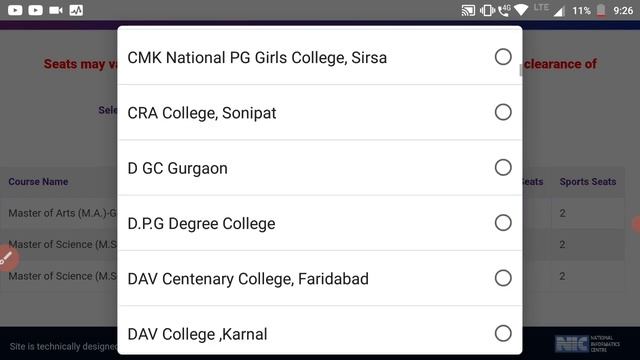Image resolution: width=640 pixels, height=360 pixels.
Task: Pick the D GC Gurgaon radio option
Action: 503,167
